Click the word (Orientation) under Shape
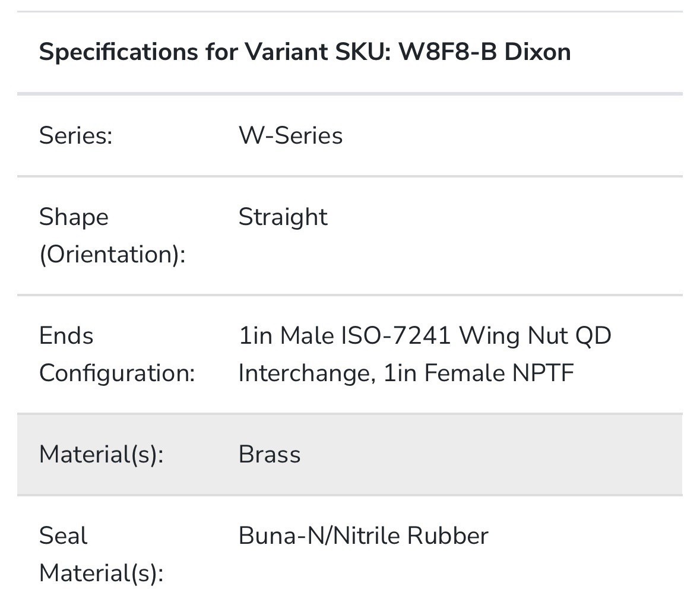Image resolution: width=700 pixels, height=602 pixels. tap(112, 254)
